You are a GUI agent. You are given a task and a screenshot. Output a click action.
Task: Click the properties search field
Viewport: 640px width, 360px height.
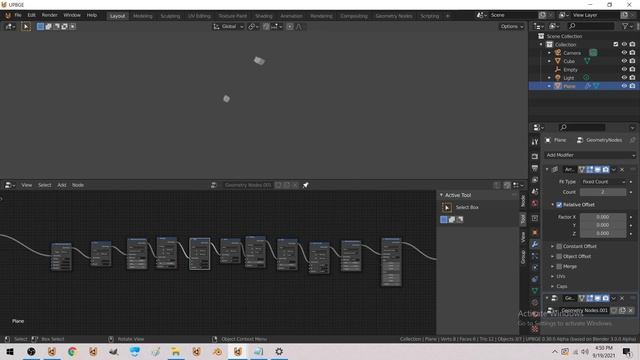pos(582,127)
